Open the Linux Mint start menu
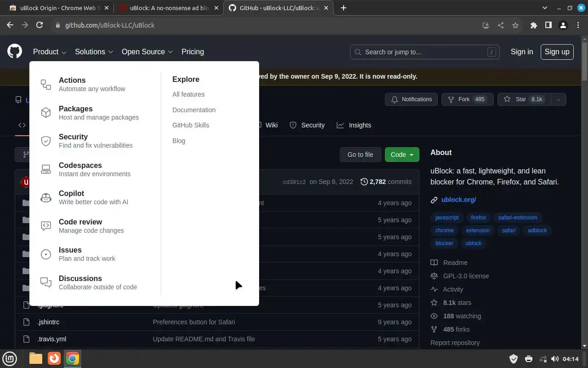The width and height of the screenshot is (588, 368). tap(10, 358)
